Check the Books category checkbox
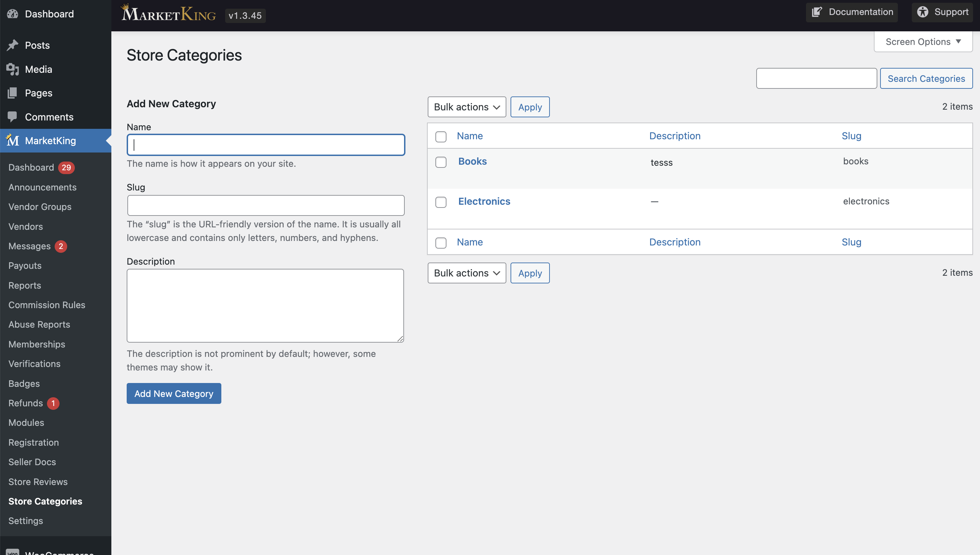This screenshot has height=555, width=980. [441, 162]
